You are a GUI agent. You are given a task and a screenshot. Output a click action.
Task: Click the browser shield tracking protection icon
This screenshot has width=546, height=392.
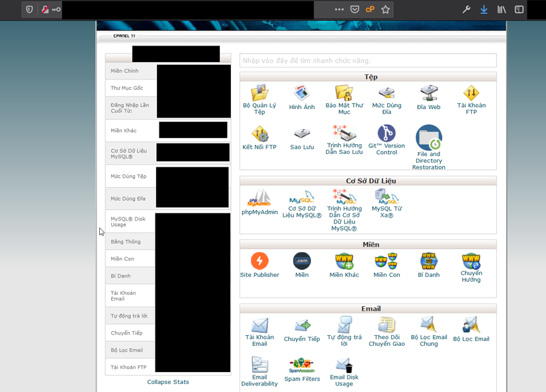(30, 9)
